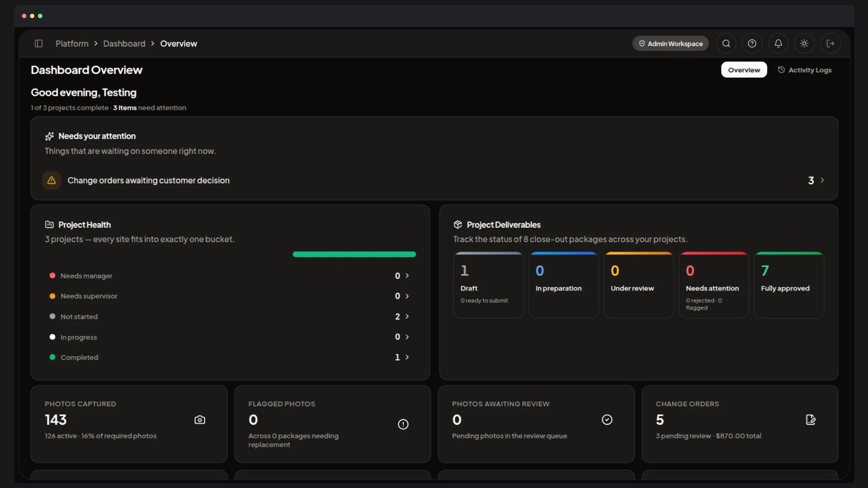Click the history clock icon of Activity Logs
This screenshot has height=488, width=868.
point(781,70)
